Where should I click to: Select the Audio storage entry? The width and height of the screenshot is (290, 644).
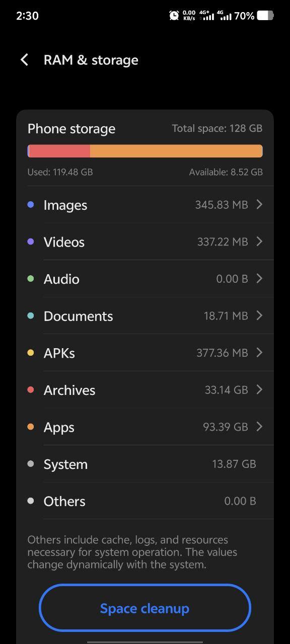point(145,279)
